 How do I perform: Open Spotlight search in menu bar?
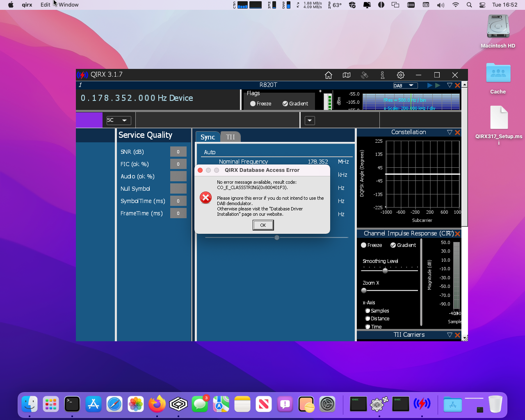coord(469,5)
